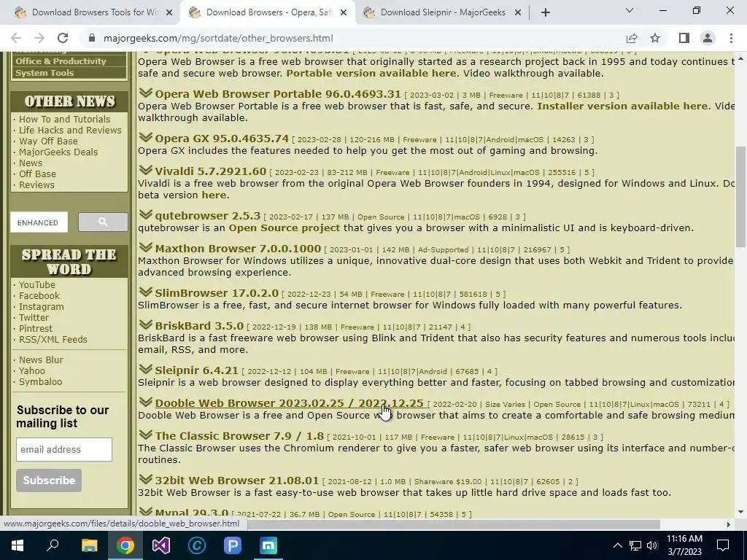Open Vivaldi 5.7.2921.60 link
Viewport: 747px width, 560px height.
click(211, 171)
